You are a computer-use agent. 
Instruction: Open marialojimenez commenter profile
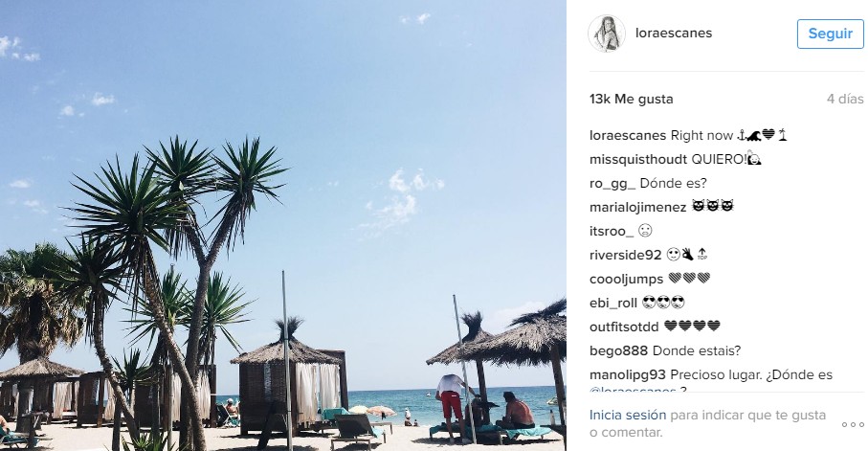[637, 207]
